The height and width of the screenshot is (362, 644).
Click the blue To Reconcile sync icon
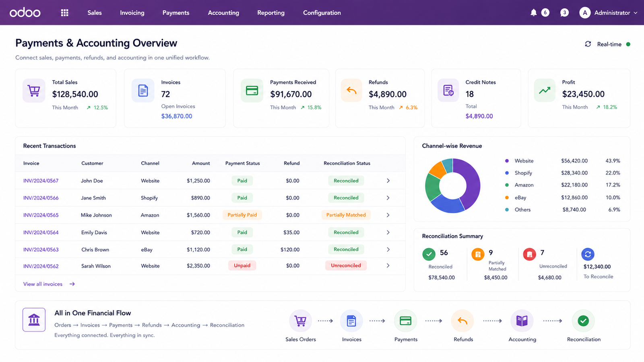(588, 254)
